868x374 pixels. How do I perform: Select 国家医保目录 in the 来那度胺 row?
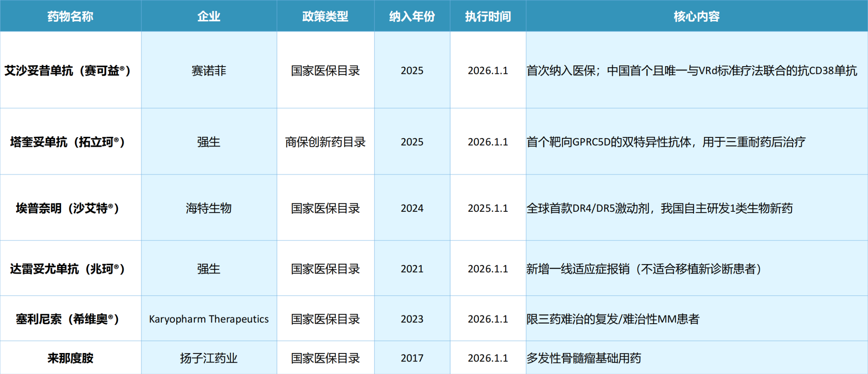[x=325, y=358]
